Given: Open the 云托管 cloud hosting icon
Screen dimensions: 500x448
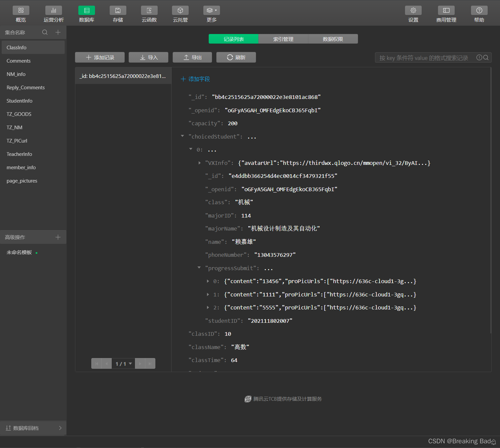Looking at the screenshot, I should click(x=180, y=10).
